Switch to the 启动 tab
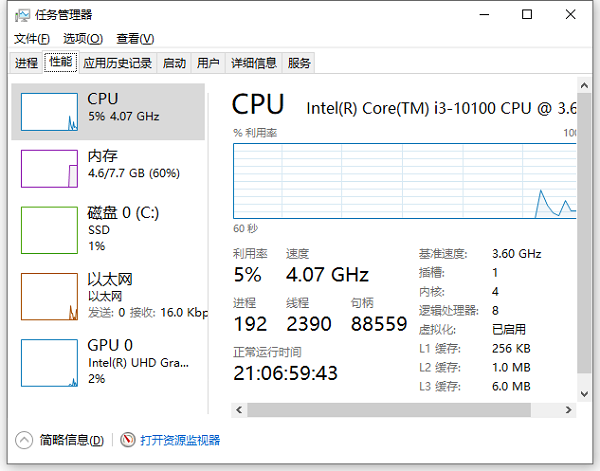The width and height of the screenshot is (600, 471). click(x=174, y=63)
